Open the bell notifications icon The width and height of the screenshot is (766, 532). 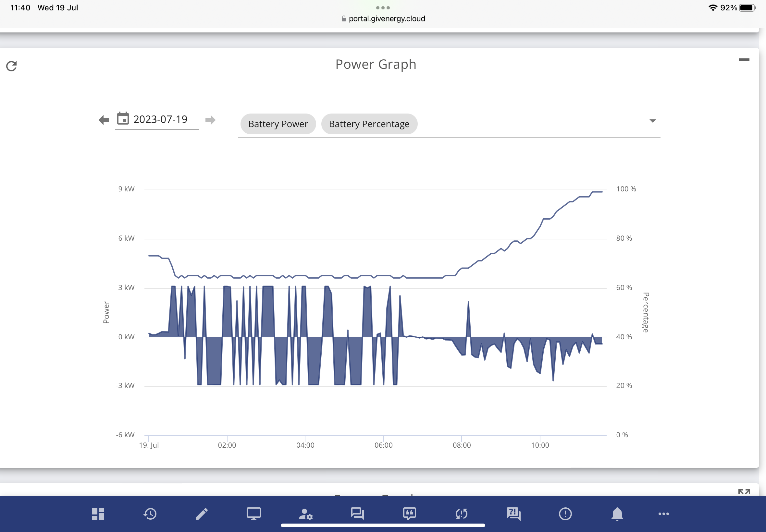617,514
